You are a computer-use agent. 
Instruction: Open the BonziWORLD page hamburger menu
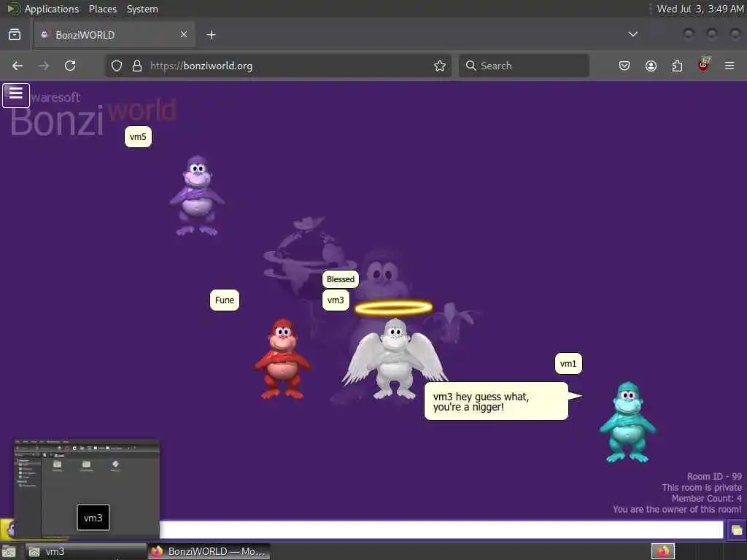pos(16,95)
